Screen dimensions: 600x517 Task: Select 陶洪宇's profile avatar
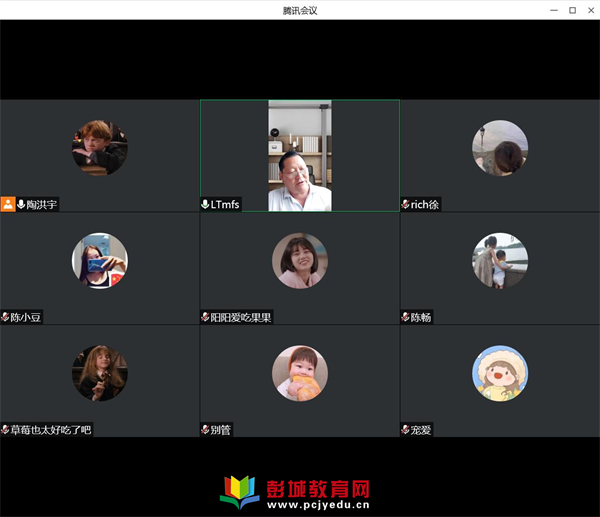tap(100, 148)
